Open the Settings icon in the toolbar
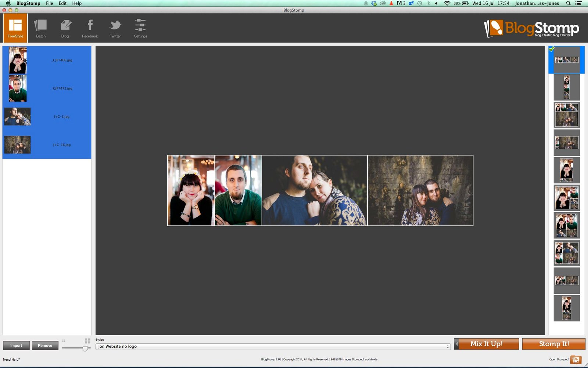The height and width of the screenshot is (368, 588). click(x=140, y=28)
